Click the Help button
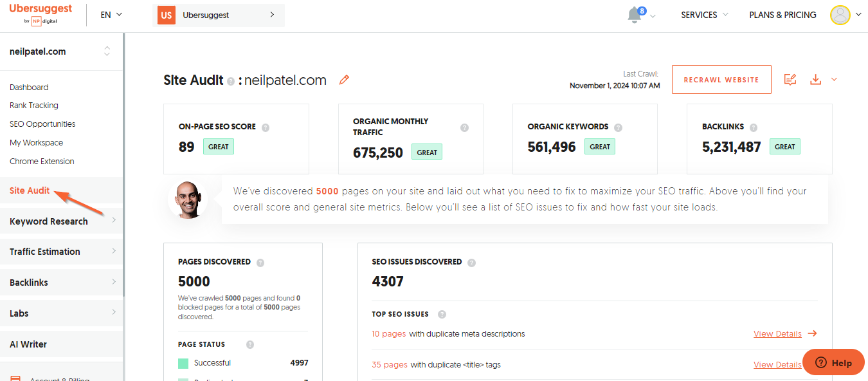 point(833,362)
